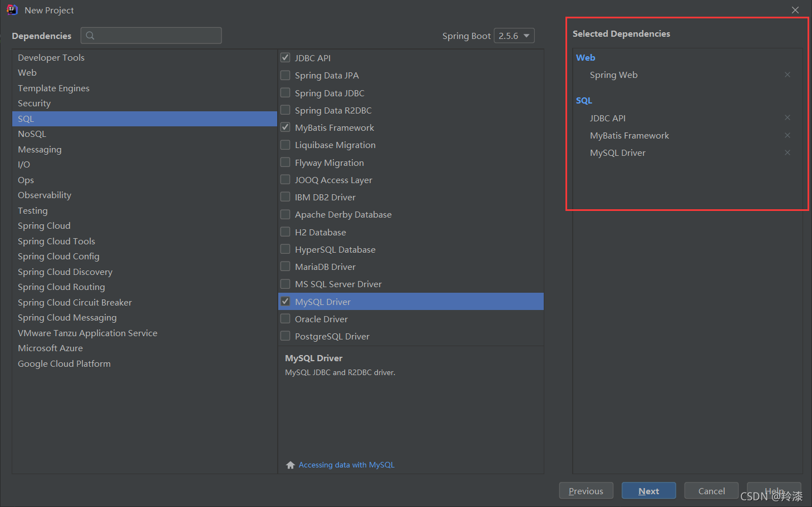Enable the Oracle Driver checkbox
Image resolution: width=812 pixels, height=507 pixels.
(x=286, y=318)
